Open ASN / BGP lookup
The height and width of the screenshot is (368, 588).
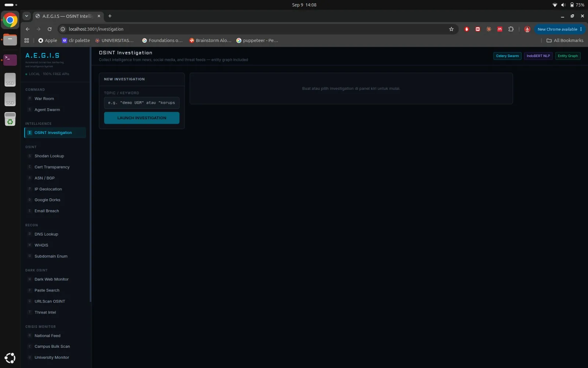(x=55, y=178)
